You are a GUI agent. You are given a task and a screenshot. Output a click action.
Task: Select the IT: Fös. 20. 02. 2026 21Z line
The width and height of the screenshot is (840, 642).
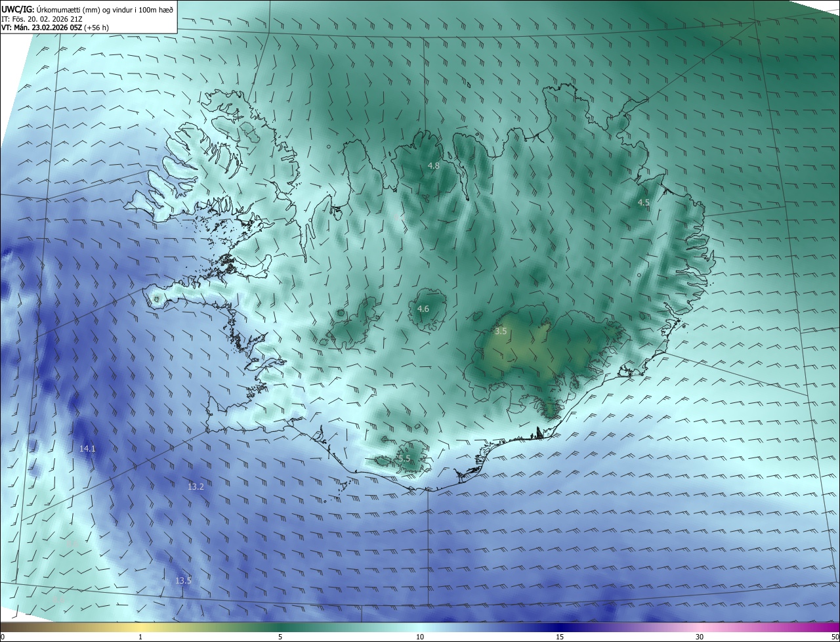pos(42,19)
